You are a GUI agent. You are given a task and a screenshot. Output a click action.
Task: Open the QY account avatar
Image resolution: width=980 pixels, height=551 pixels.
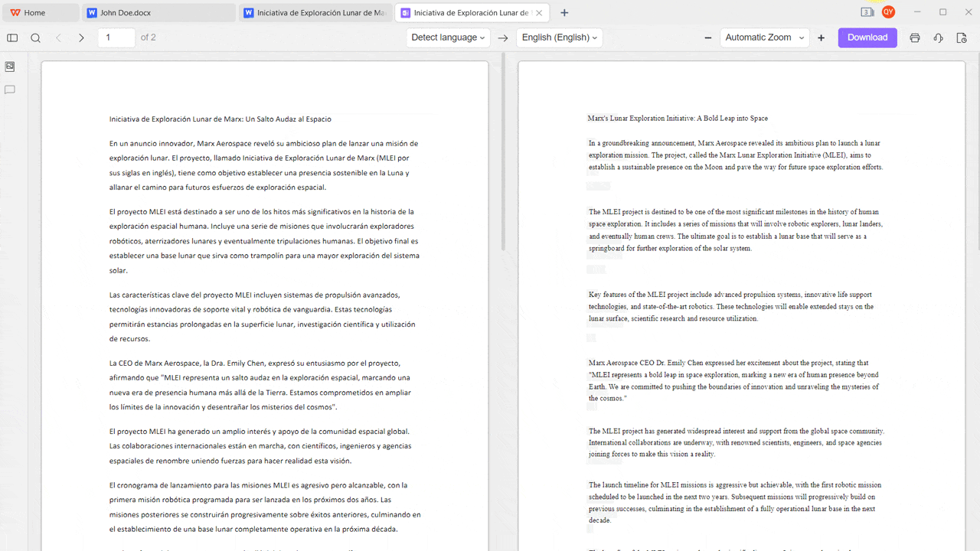click(x=888, y=12)
